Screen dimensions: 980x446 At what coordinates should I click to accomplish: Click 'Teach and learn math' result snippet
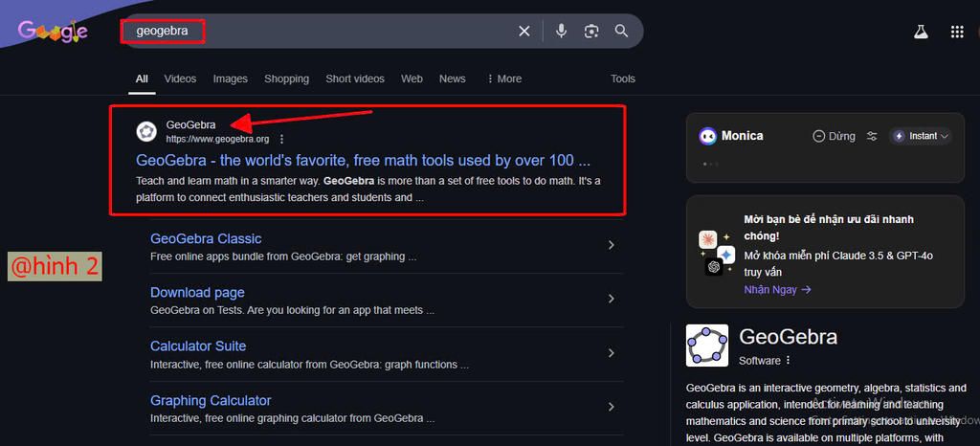tap(368, 190)
